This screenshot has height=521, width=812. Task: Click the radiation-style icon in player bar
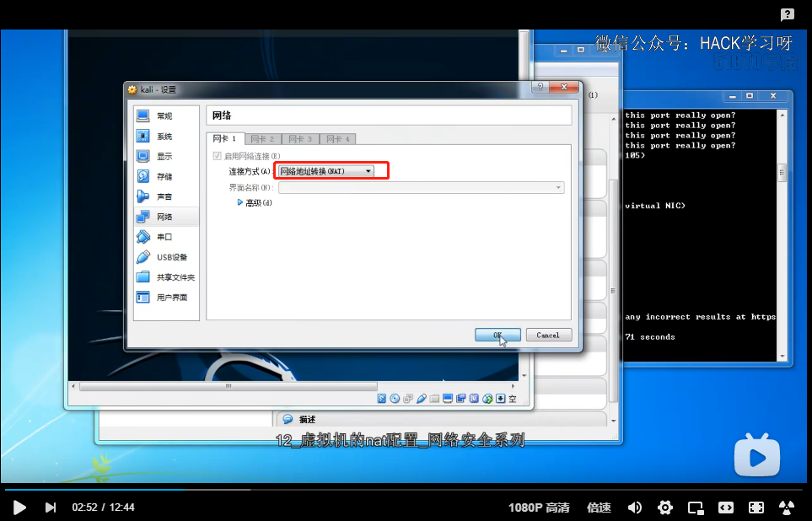click(787, 508)
